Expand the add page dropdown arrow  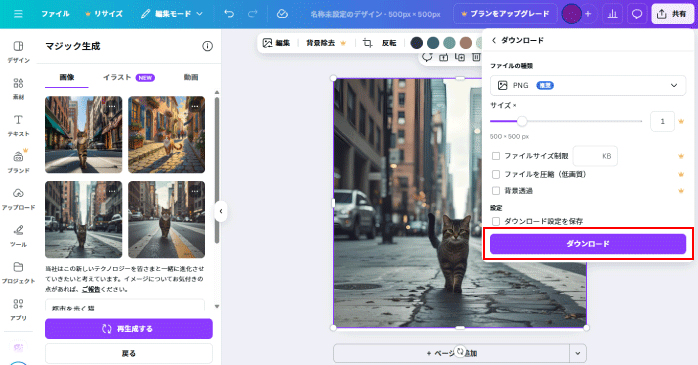[578, 353]
